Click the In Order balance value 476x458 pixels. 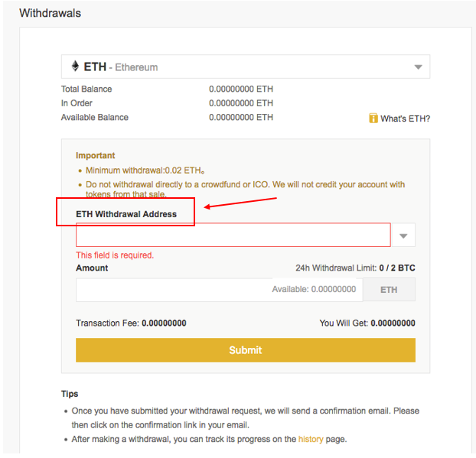(240, 103)
